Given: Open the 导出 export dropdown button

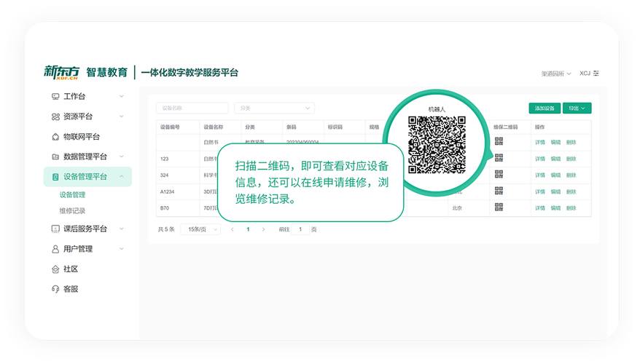Looking at the screenshot, I should click(577, 108).
